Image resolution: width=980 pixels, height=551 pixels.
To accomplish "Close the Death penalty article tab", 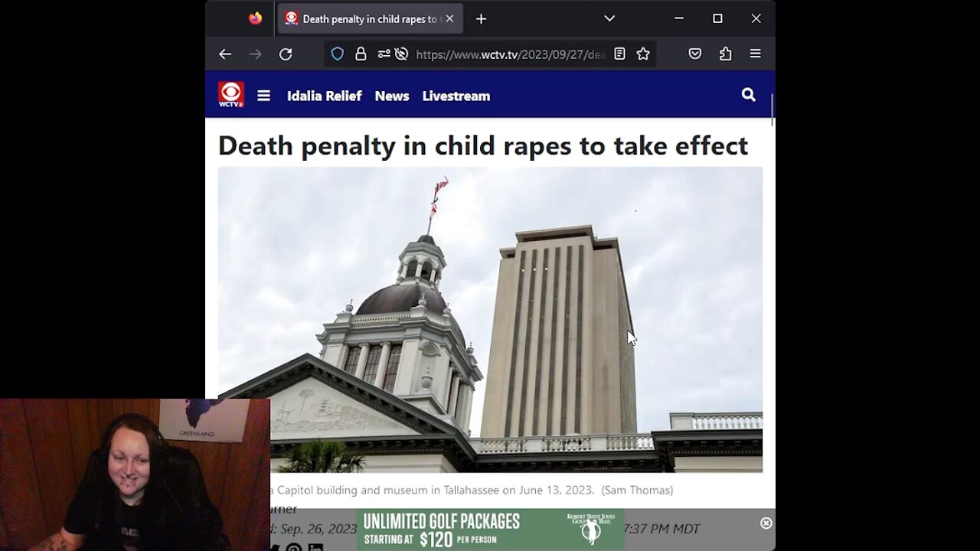I will (449, 18).
